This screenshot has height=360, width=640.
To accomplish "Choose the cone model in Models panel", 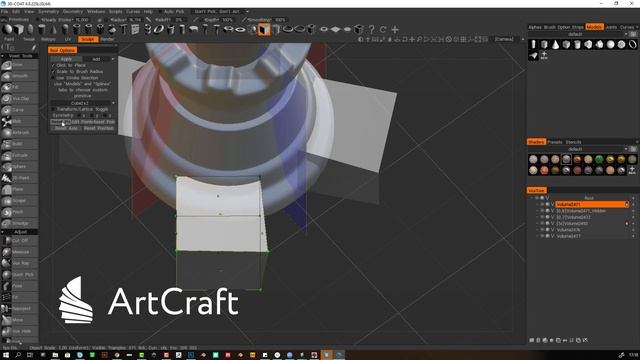I will pyautogui.click(x=555, y=44).
